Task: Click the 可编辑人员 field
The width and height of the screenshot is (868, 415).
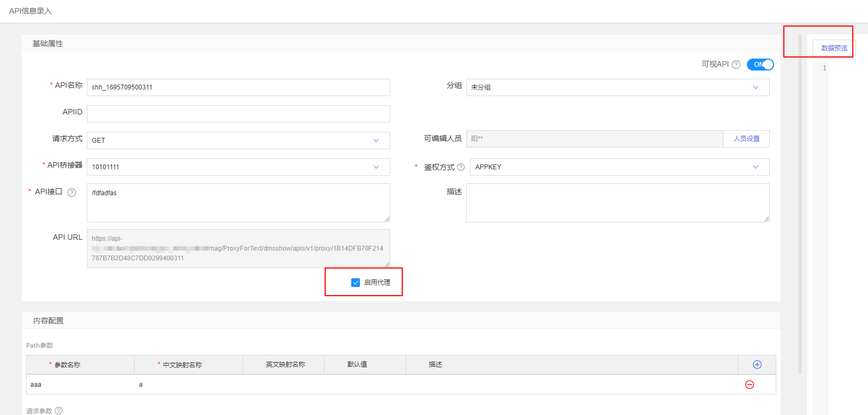Action: pyautogui.click(x=595, y=139)
